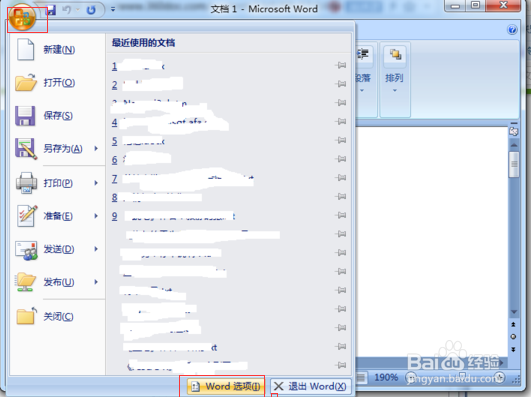This screenshot has height=397, width=531.
Task: Click the 退出 Word(X) button
Action: click(x=310, y=386)
